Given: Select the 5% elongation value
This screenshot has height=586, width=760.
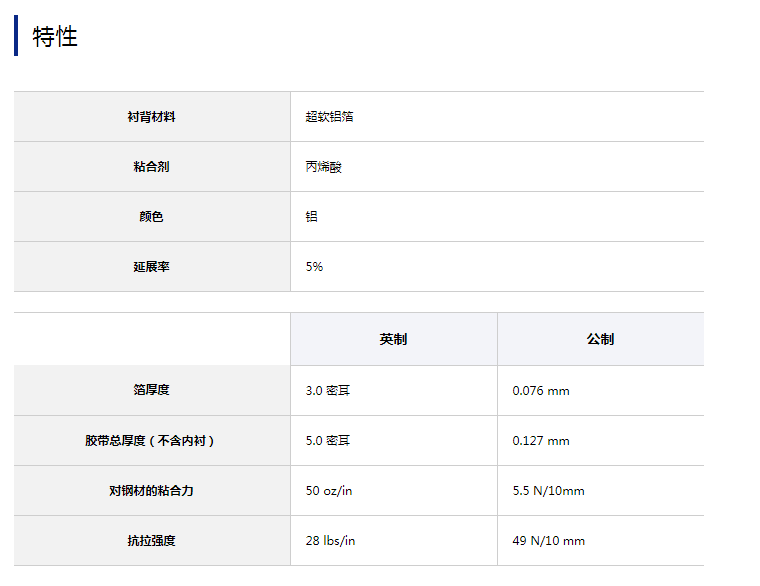Looking at the screenshot, I should pos(314,267).
